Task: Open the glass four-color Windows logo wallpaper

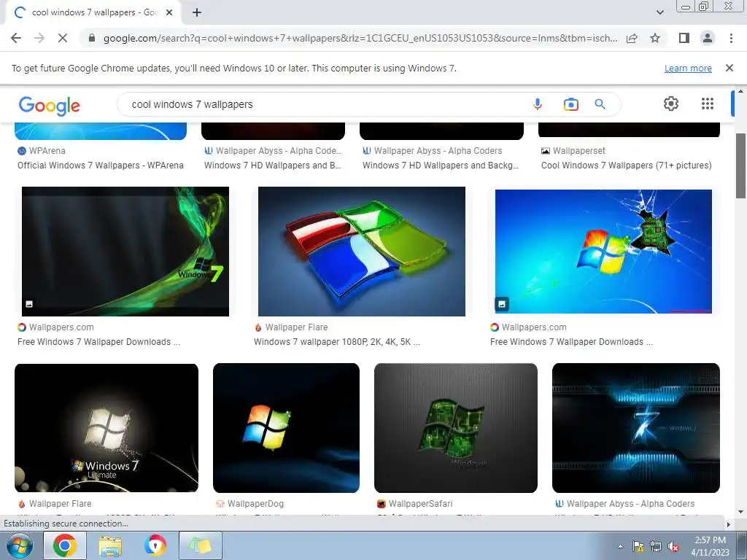Action: click(x=362, y=252)
